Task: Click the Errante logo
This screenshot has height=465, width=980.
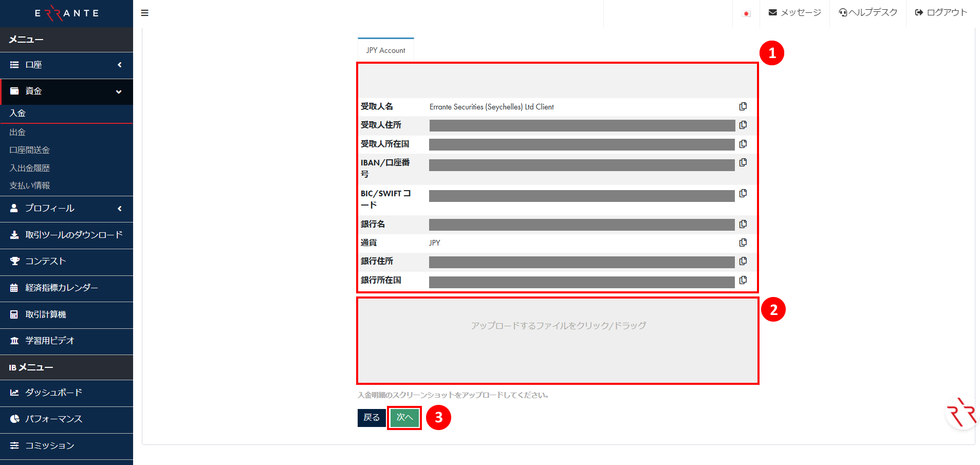Action: [66, 12]
